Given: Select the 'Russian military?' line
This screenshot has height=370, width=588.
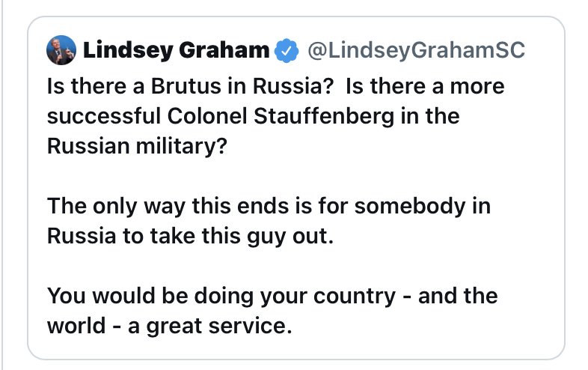Looking at the screenshot, I should [x=137, y=146].
